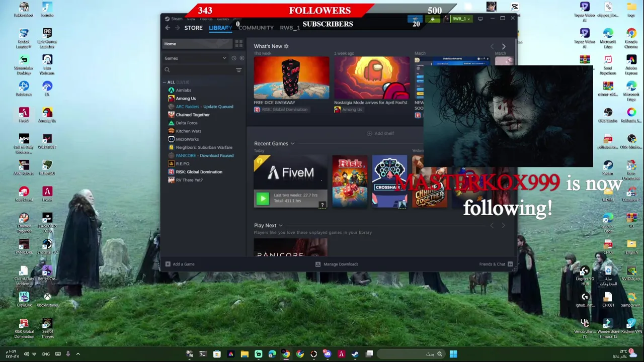Click the ENG language indicator
Viewport: 644px width, 362px height.
[46, 354]
